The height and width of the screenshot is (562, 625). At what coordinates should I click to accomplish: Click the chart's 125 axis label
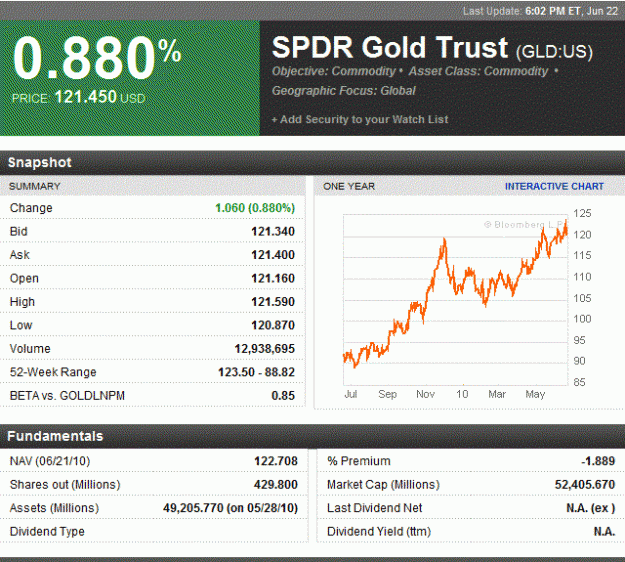pyautogui.click(x=582, y=214)
